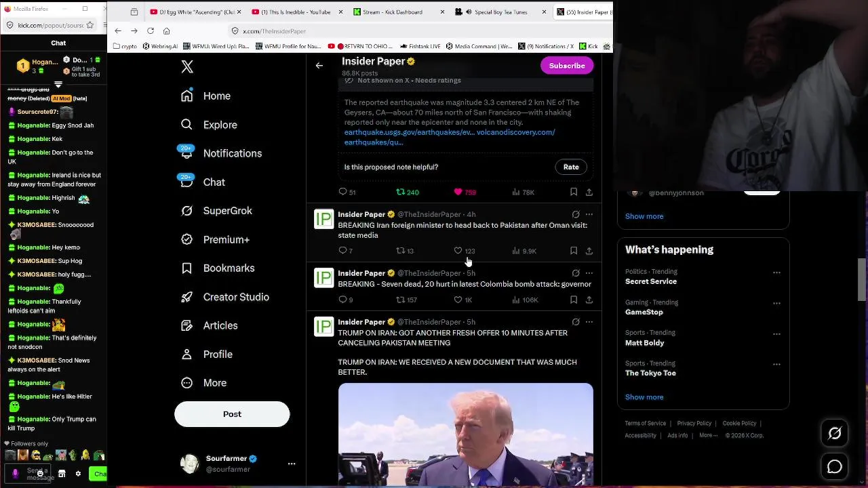Click Show more below @bennyjohnson
The width and height of the screenshot is (868, 488).
(644, 216)
